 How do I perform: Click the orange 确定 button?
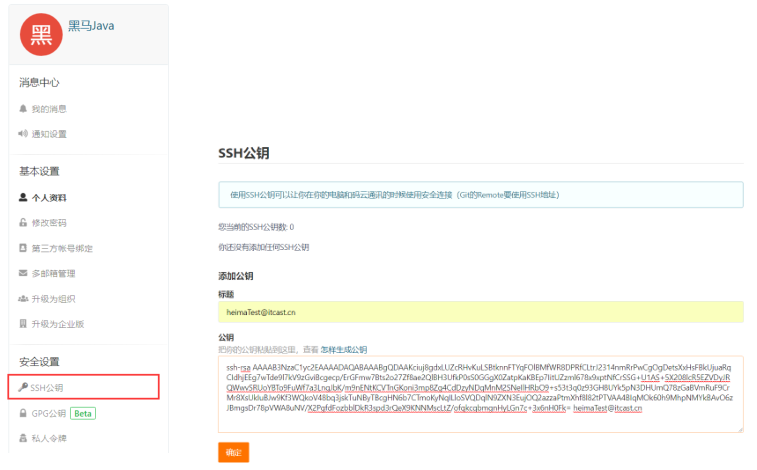coord(234,453)
